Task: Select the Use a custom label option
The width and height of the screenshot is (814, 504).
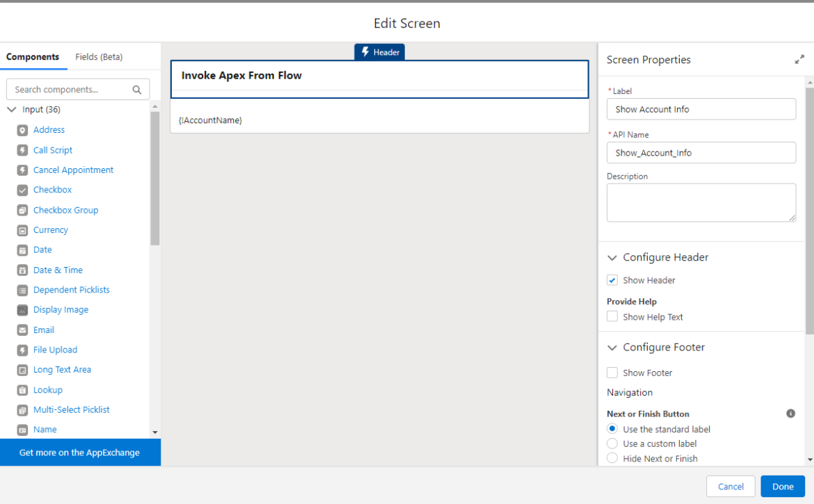Action: 612,443
